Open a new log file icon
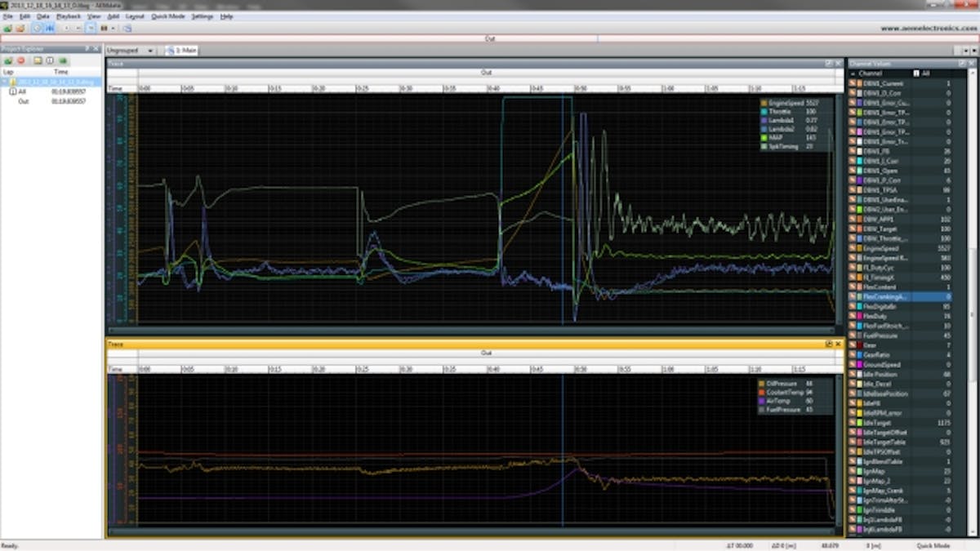The width and height of the screenshot is (980, 551). pyautogui.click(x=7, y=27)
